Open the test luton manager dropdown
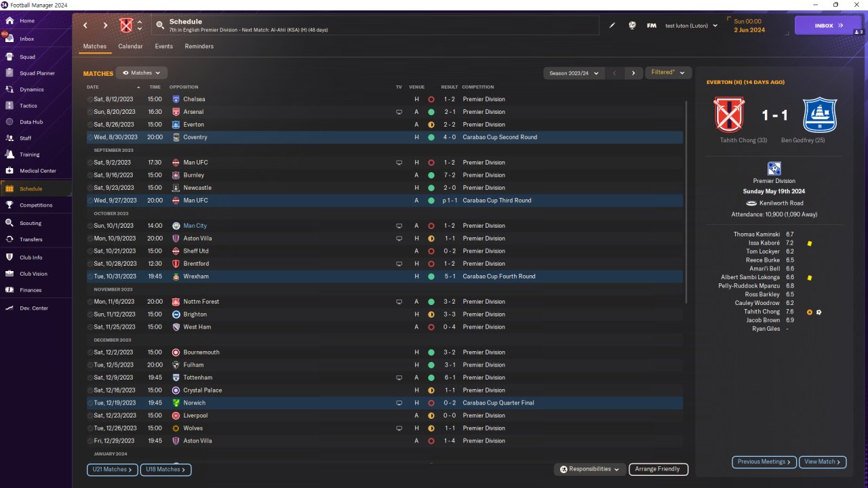Viewport: 868px width, 488px height. tap(691, 26)
